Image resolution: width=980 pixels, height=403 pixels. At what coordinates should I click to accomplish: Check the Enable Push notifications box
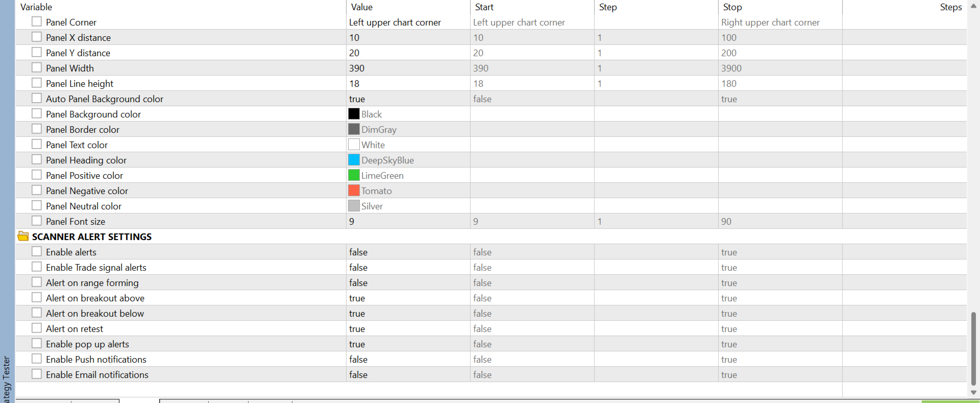[37, 359]
